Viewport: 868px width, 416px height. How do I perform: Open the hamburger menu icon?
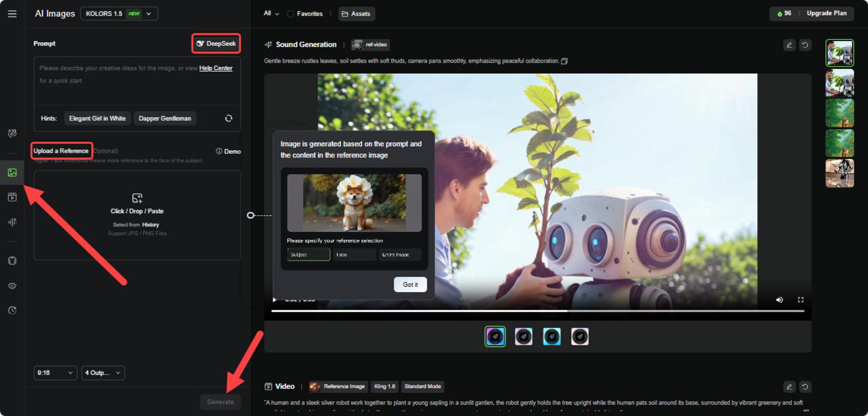pos(12,14)
